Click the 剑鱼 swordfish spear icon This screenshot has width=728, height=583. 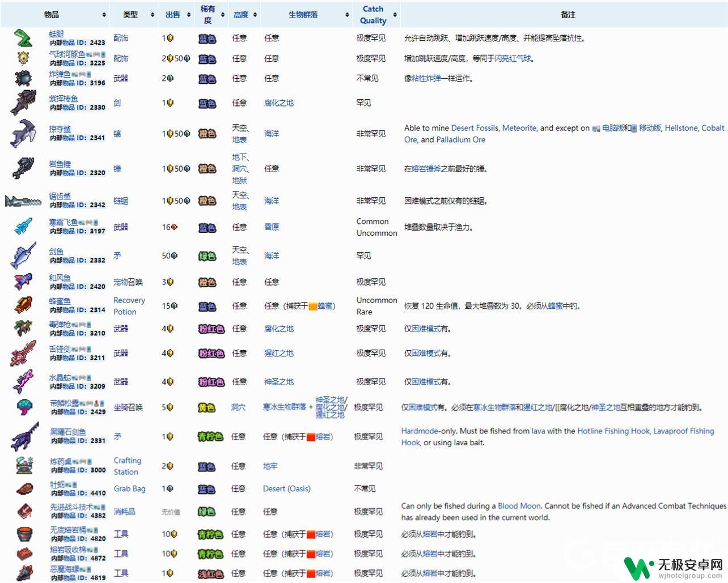[23, 256]
